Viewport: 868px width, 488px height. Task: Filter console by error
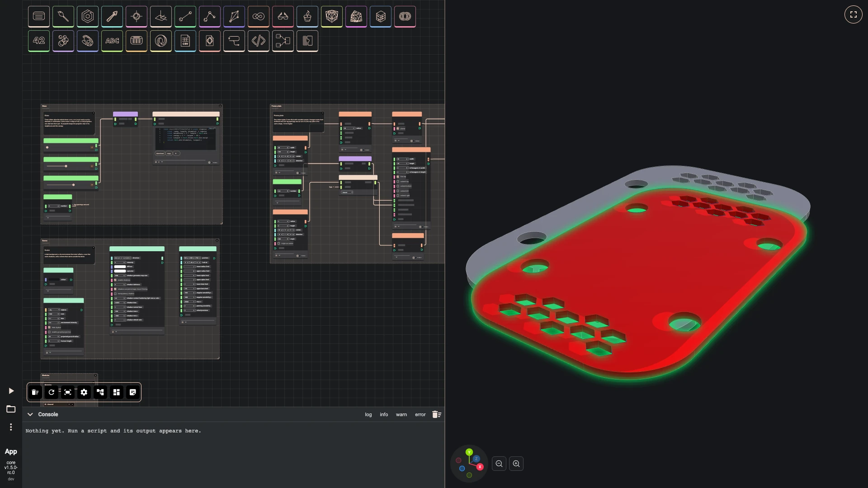[x=420, y=415]
